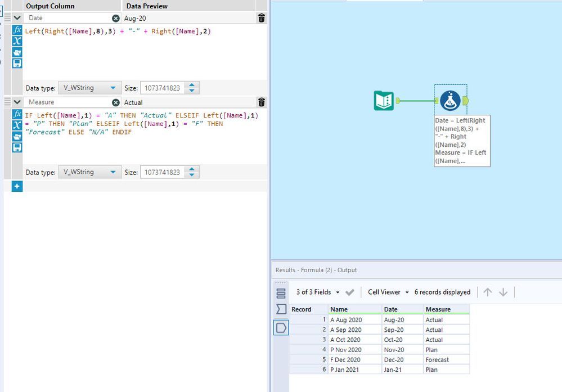
Task: Clear the Date output column name
Action: tap(116, 18)
